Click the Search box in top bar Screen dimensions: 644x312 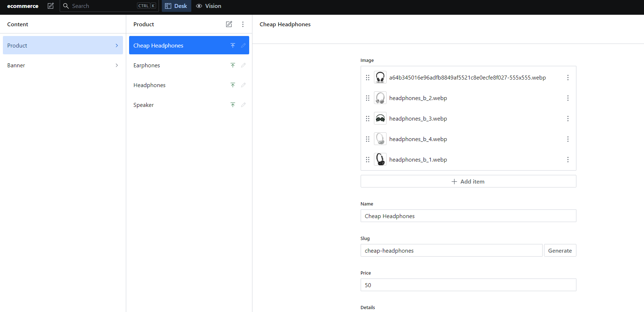click(x=109, y=6)
